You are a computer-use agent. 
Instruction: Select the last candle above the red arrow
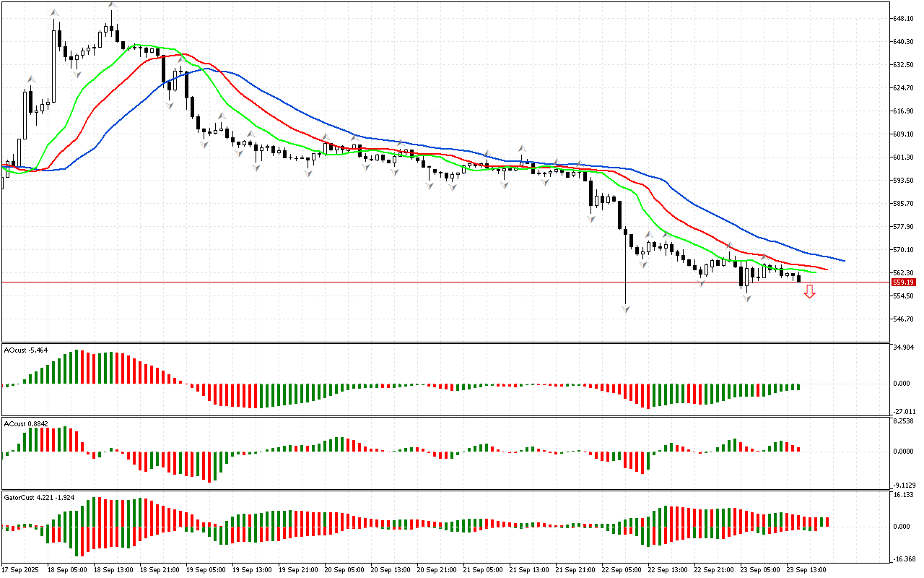[799, 277]
